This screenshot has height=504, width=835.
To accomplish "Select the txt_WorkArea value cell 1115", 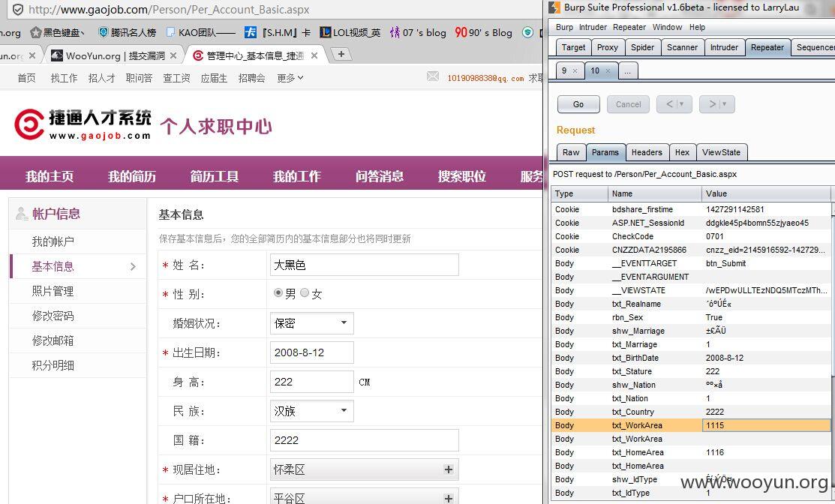I will (x=766, y=425).
